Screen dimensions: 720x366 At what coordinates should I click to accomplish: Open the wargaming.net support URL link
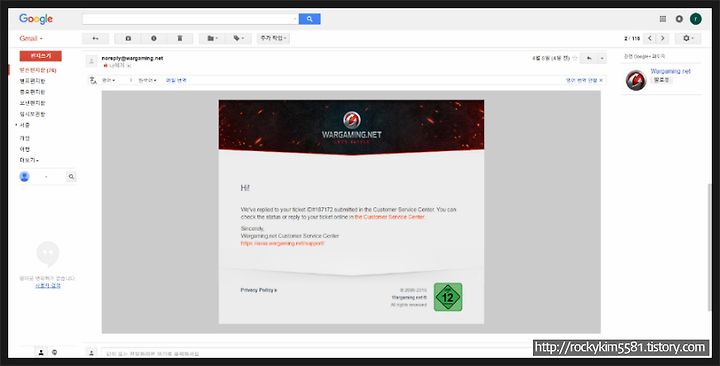pyautogui.click(x=282, y=243)
